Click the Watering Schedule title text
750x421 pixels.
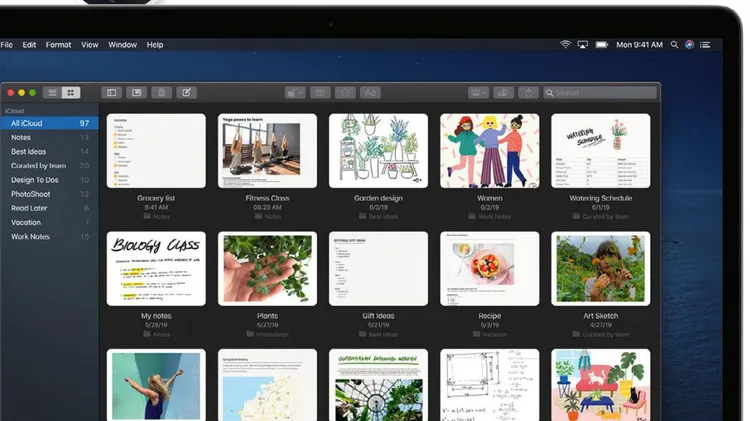tap(601, 198)
